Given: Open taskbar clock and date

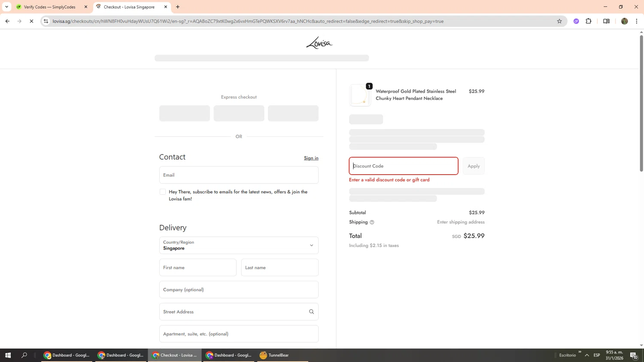Looking at the screenshot, I should pos(614,355).
